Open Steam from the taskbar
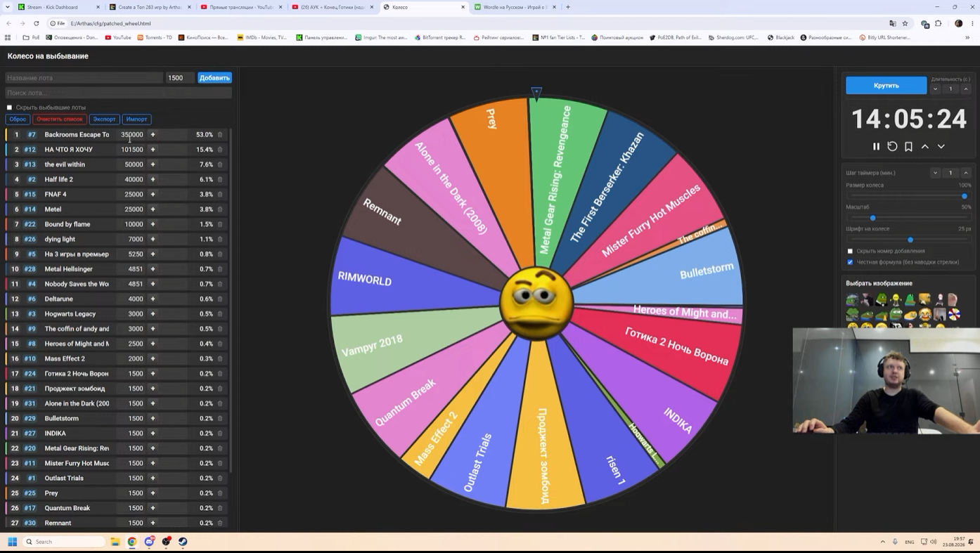Viewport: 980px width, 553px height. point(183,542)
